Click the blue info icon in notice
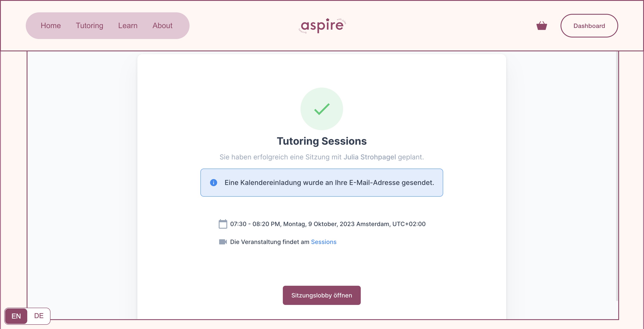This screenshot has width=644, height=329. point(214,183)
